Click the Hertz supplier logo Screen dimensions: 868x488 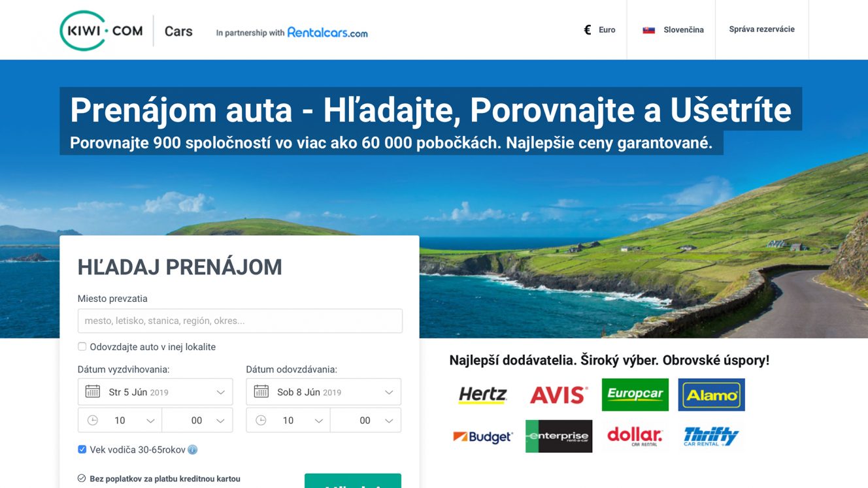[x=482, y=395]
